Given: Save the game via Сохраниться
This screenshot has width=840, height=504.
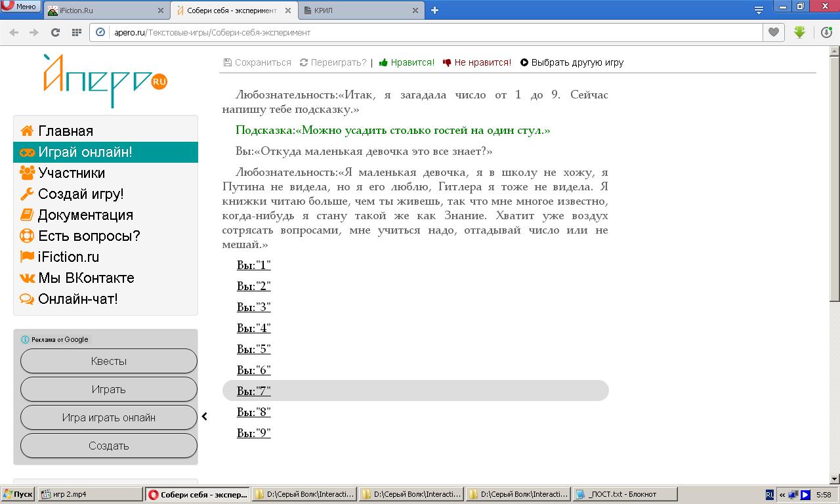Looking at the screenshot, I should [257, 62].
